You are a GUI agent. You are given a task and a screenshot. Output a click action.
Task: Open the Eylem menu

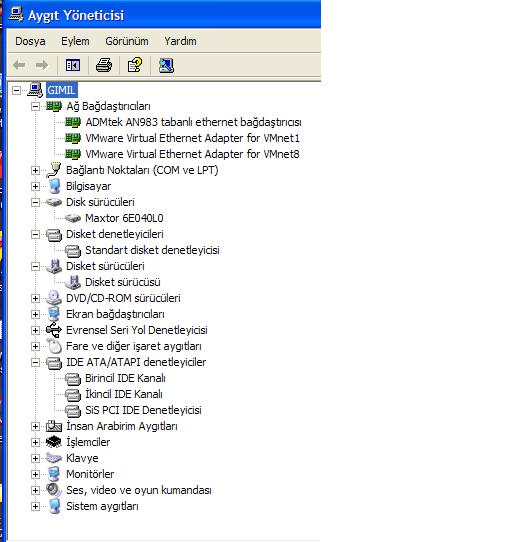75,41
